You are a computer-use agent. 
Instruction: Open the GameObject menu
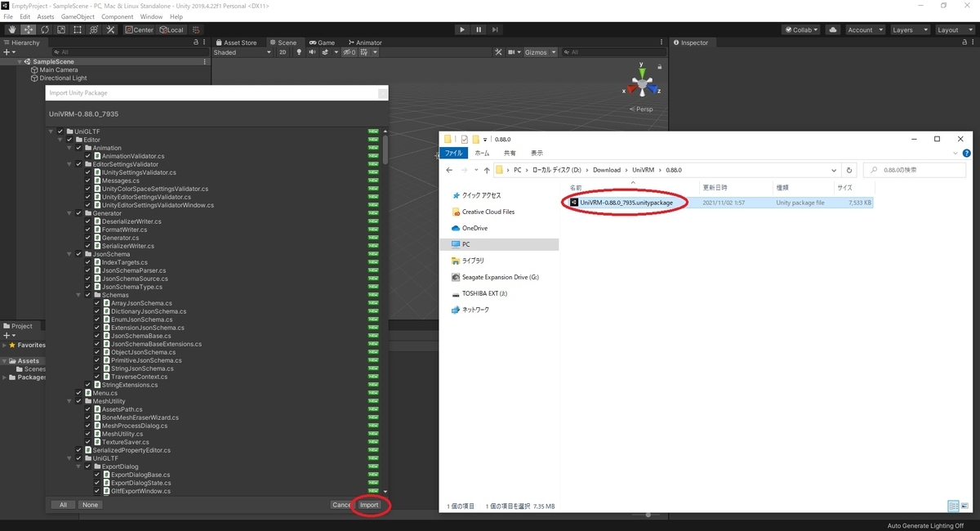(78, 16)
